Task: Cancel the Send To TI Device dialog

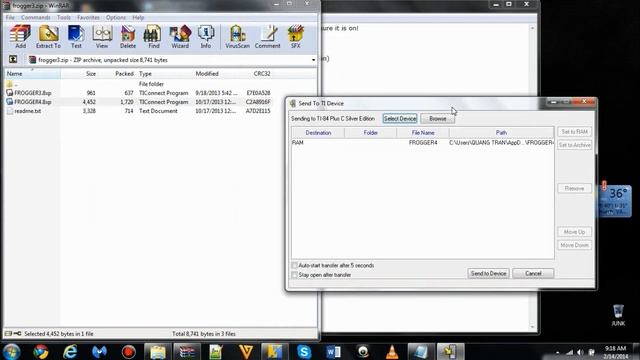Action: (x=533, y=273)
